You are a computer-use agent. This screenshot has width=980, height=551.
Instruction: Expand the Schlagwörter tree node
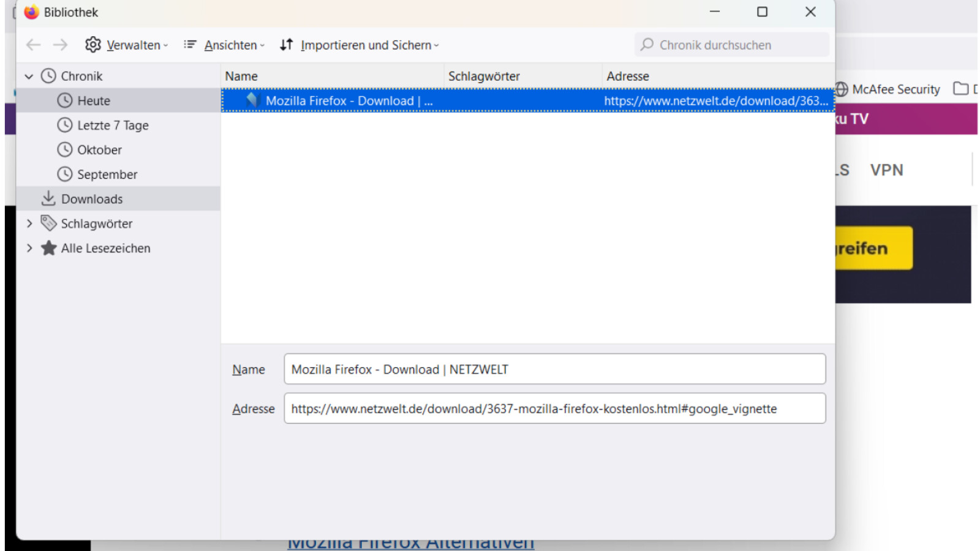[29, 223]
